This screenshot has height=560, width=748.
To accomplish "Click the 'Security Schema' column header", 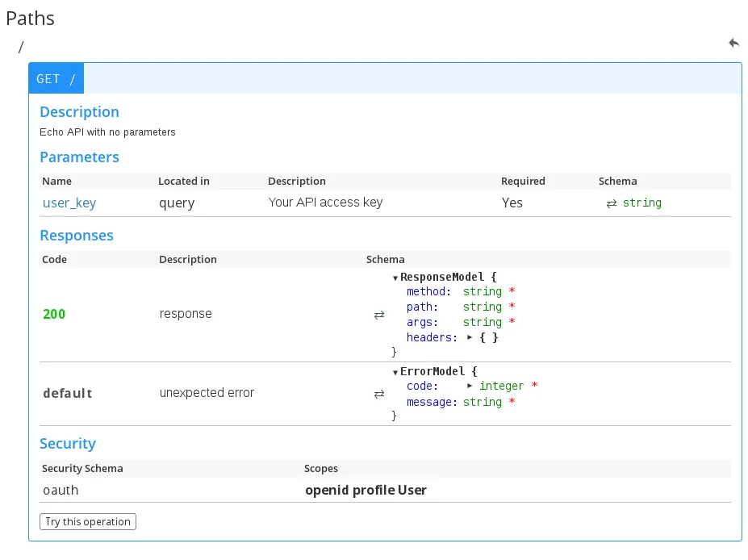I will [x=82, y=469].
